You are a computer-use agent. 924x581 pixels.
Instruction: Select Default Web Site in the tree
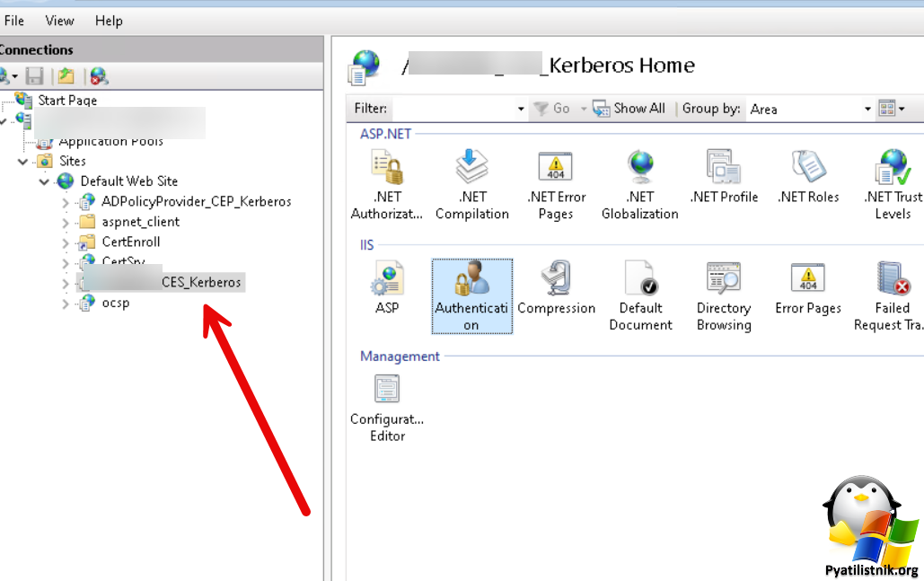tap(129, 180)
